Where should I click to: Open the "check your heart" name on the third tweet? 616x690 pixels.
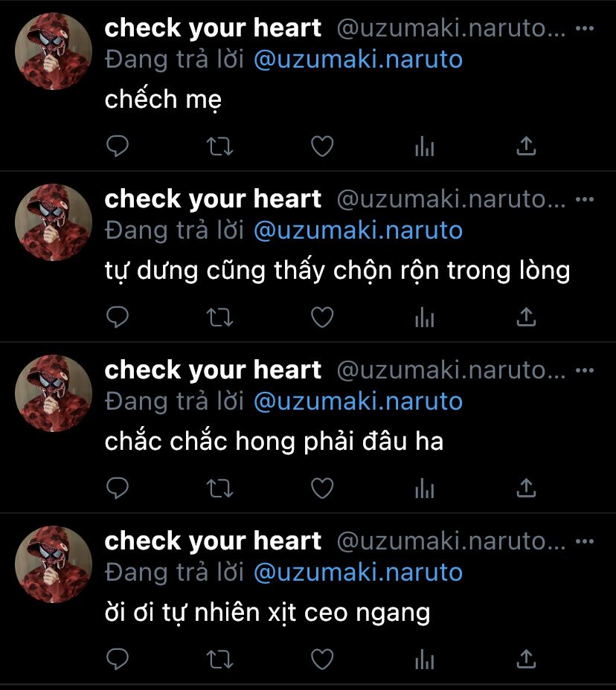click(x=213, y=370)
